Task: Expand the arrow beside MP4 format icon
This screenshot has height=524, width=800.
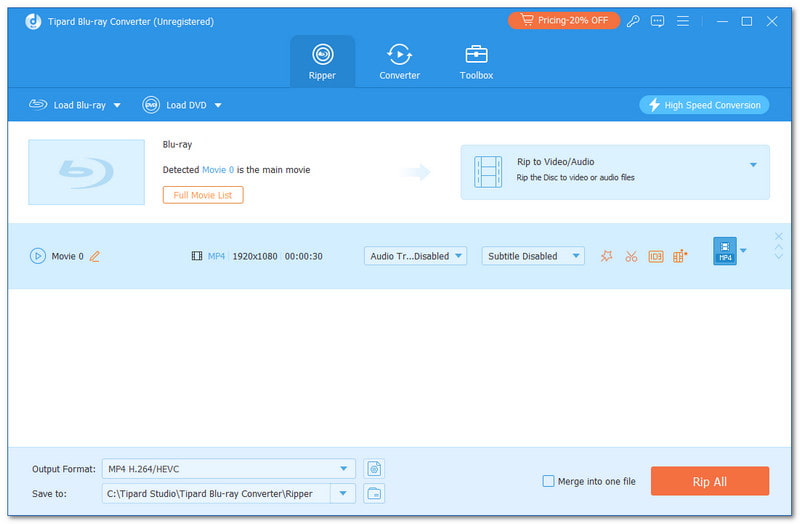Action: pyautogui.click(x=743, y=251)
